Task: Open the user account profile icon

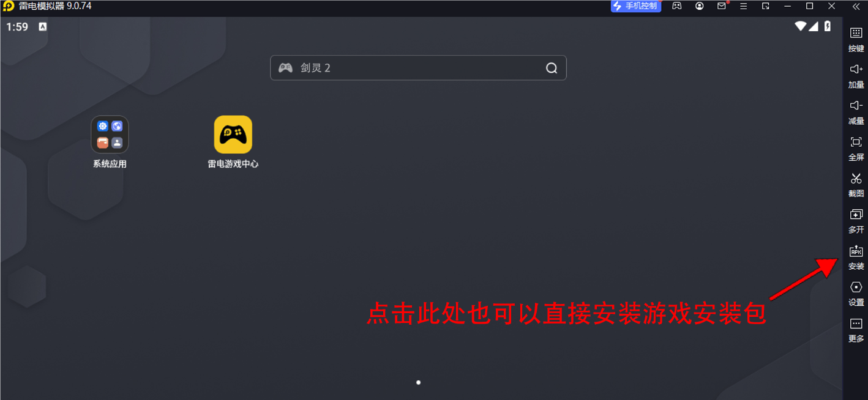Action: click(x=699, y=6)
